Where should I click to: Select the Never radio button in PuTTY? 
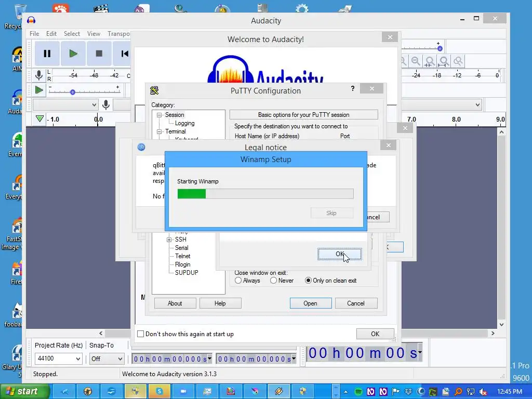coord(273,281)
